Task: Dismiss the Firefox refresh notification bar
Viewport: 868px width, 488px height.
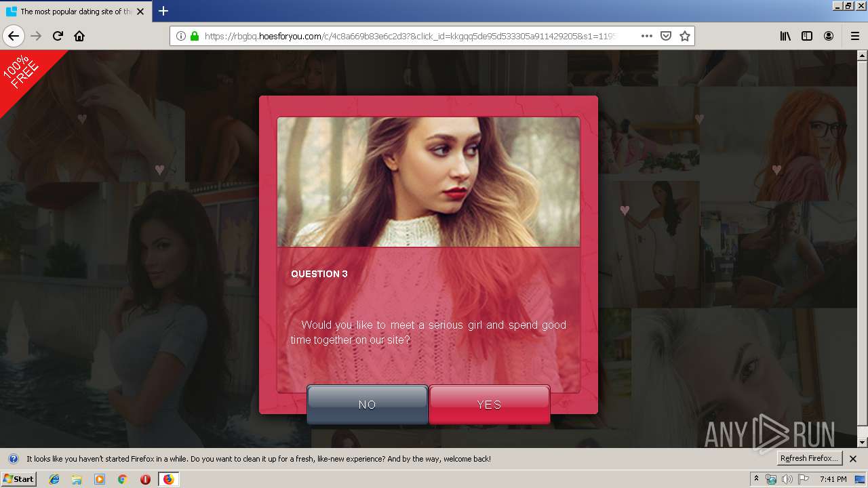Action: tap(853, 459)
